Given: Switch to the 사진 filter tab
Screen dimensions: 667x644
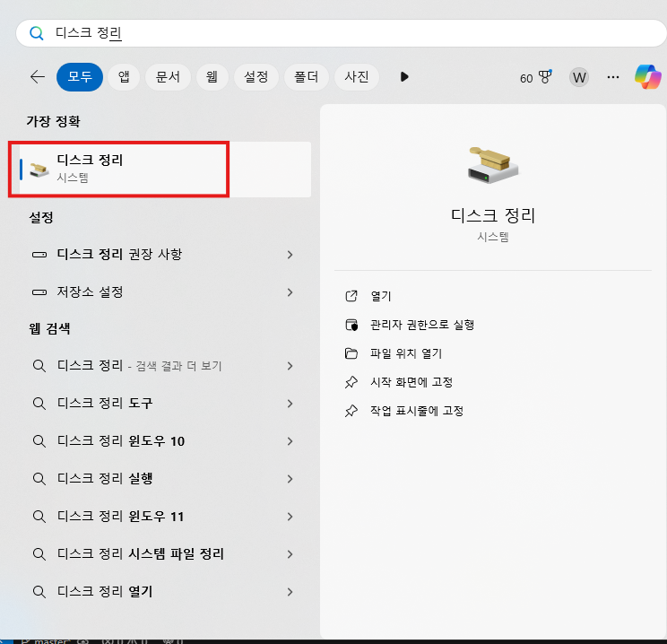Looking at the screenshot, I should click(x=357, y=77).
